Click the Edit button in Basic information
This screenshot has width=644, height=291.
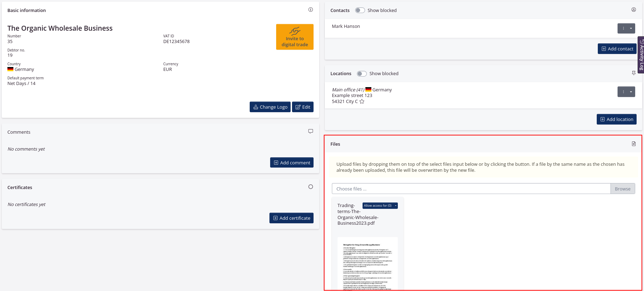pyautogui.click(x=303, y=107)
